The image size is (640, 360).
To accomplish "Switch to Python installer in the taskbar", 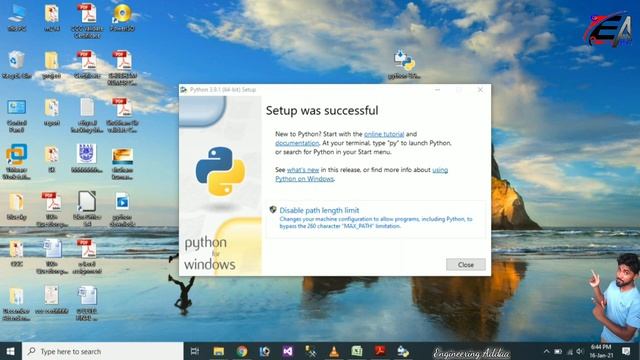I will (x=403, y=351).
